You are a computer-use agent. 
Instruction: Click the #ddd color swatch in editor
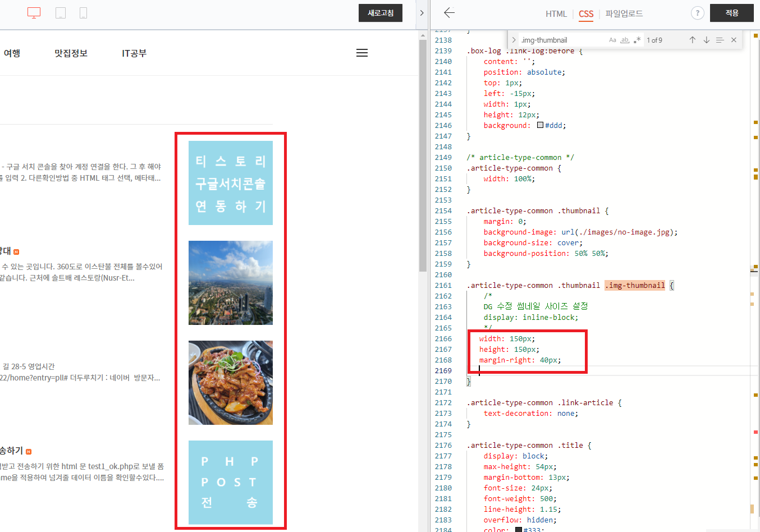tap(540, 125)
